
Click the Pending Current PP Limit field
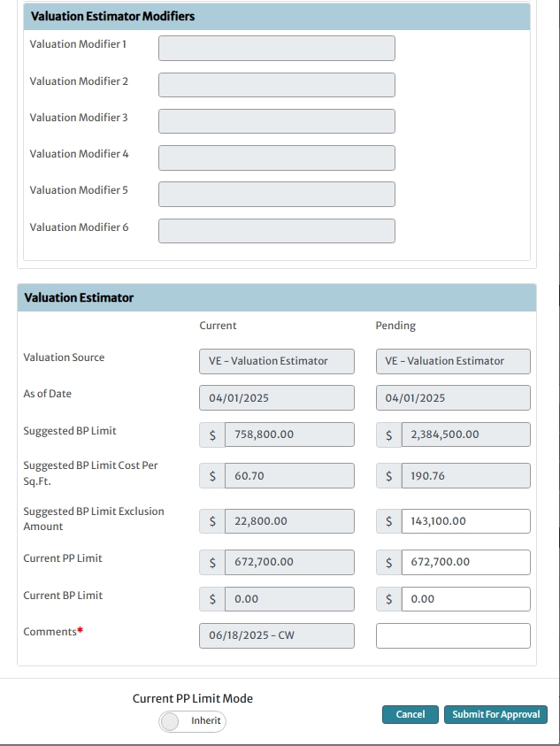(465, 562)
